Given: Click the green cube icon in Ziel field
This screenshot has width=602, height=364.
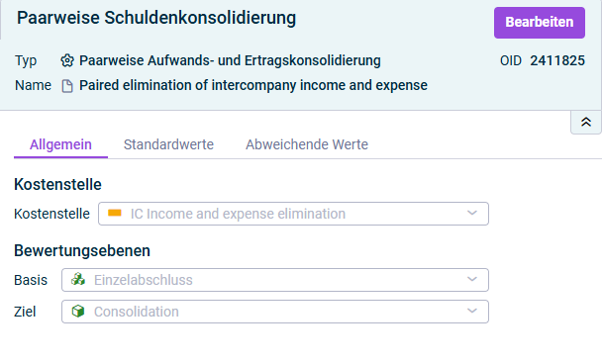Looking at the screenshot, I should pos(78,311).
